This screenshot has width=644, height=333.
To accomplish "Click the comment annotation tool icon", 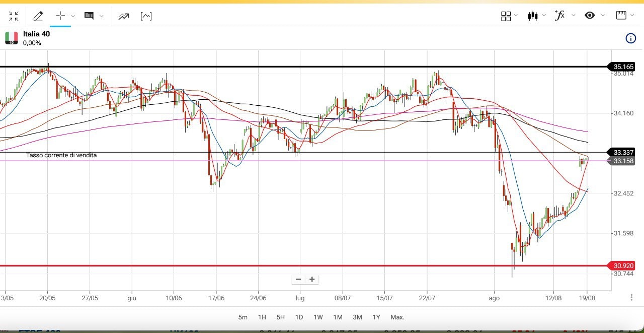I will pos(89,16).
